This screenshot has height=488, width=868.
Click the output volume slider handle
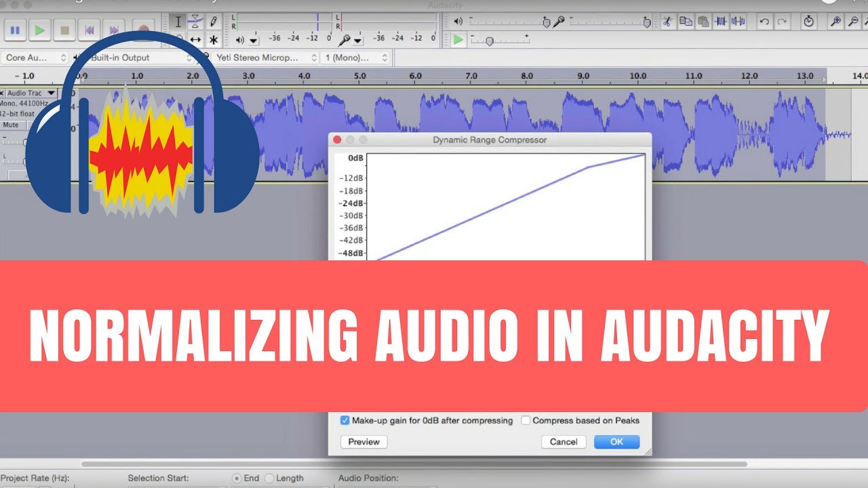tap(547, 22)
